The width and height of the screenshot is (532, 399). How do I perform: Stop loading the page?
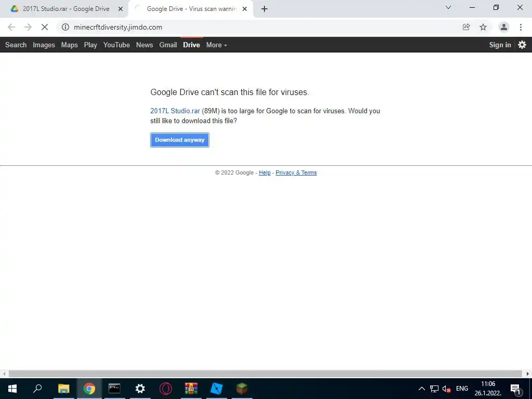(x=45, y=27)
